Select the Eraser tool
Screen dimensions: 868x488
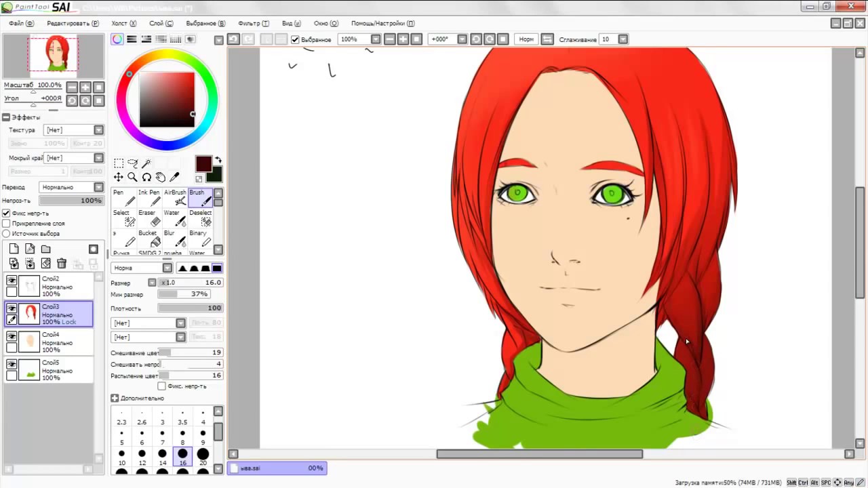(149, 218)
